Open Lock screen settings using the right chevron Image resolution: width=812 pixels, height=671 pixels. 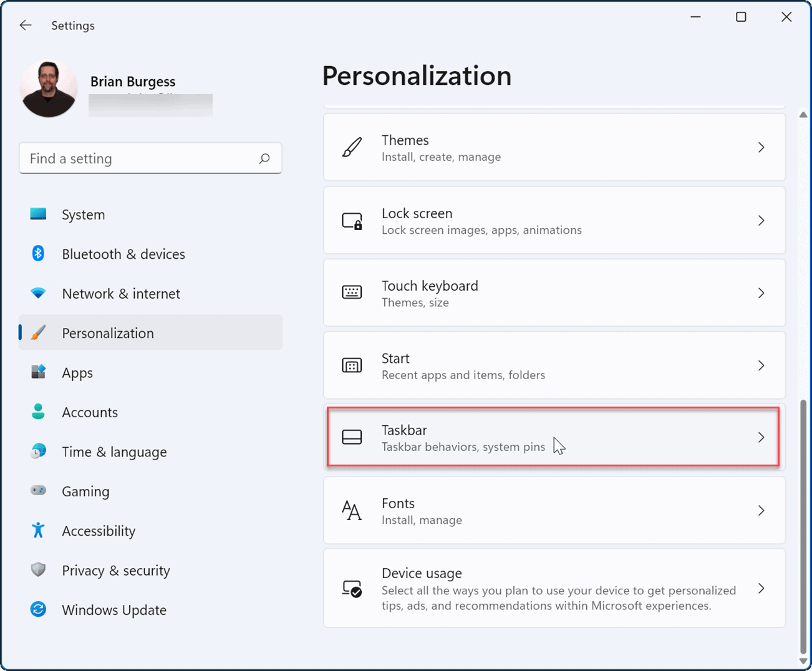pyautogui.click(x=761, y=220)
